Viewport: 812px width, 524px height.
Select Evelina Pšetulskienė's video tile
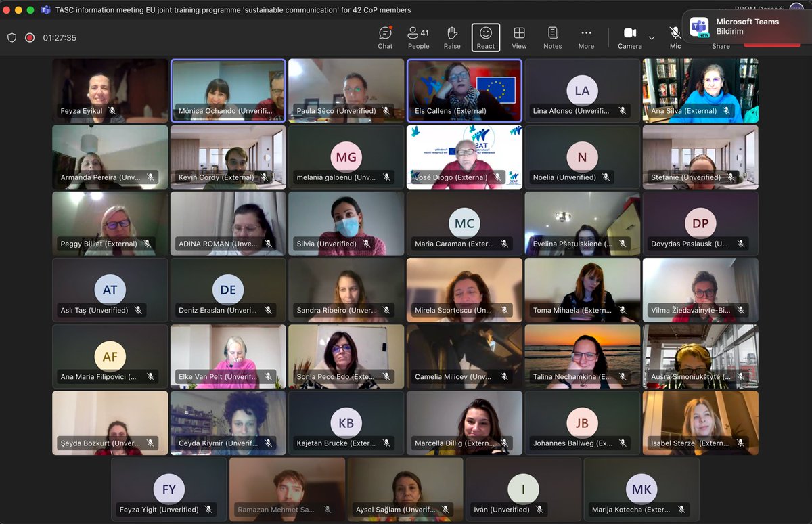(582, 223)
